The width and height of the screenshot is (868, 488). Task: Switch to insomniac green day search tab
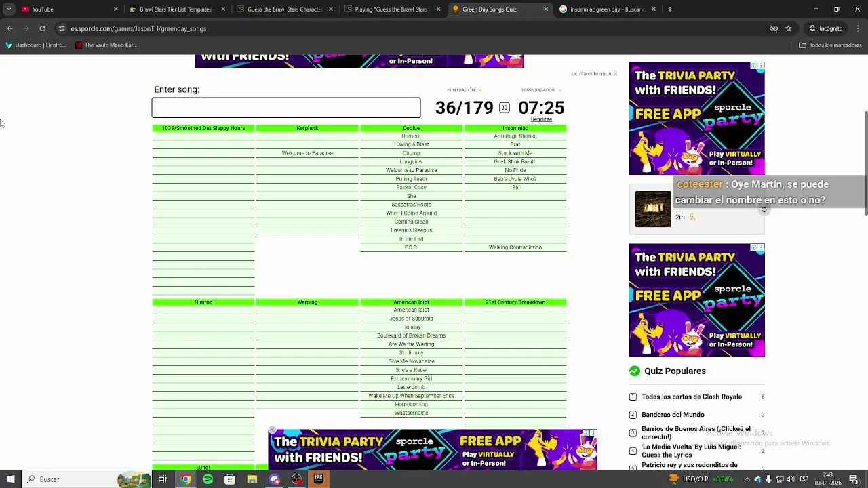pyautogui.click(x=607, y=9)
